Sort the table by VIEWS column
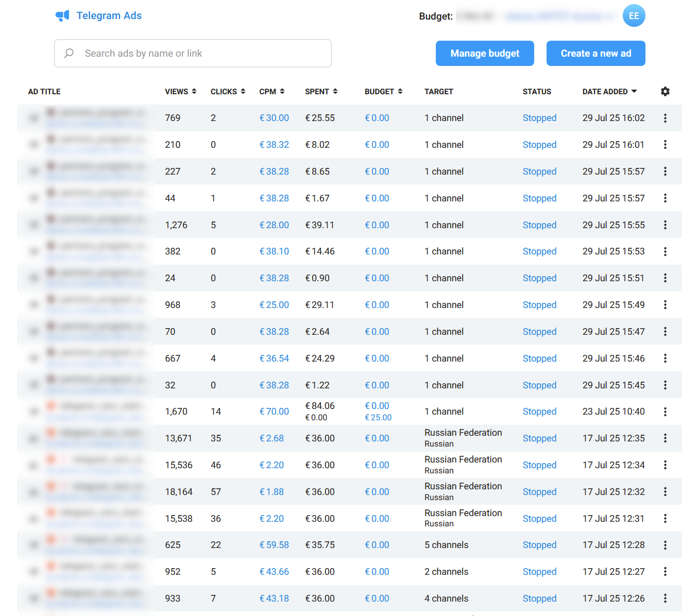 pos(194,91)
